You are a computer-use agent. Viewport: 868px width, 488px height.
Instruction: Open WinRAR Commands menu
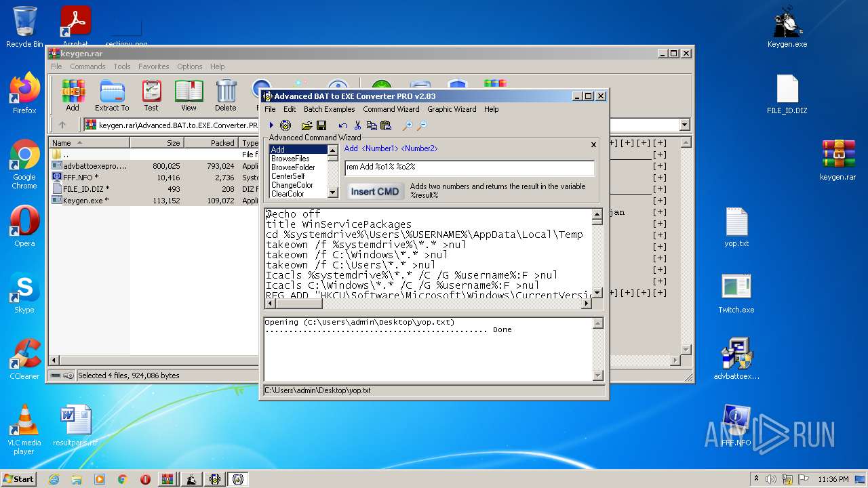tap(87, 66)
